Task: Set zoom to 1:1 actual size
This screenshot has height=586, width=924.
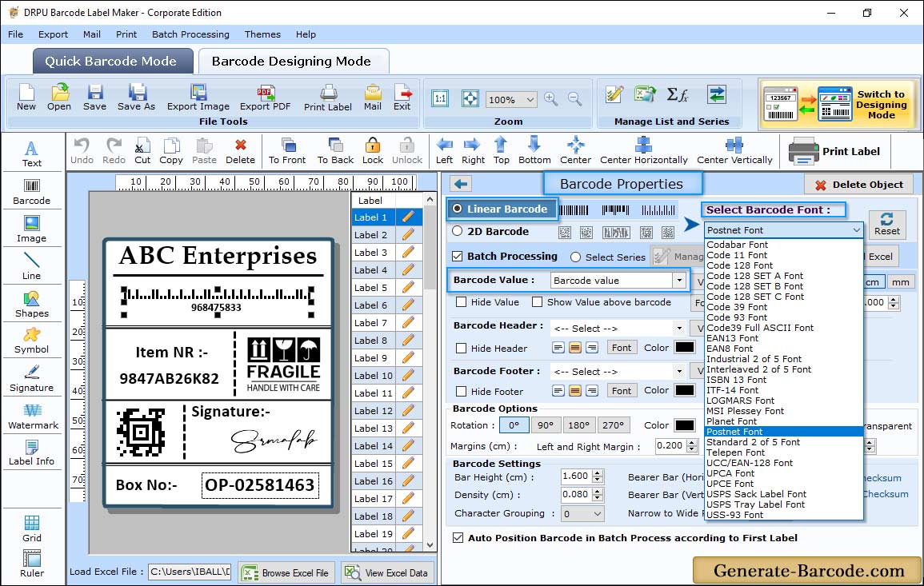Action: (440, 98)
